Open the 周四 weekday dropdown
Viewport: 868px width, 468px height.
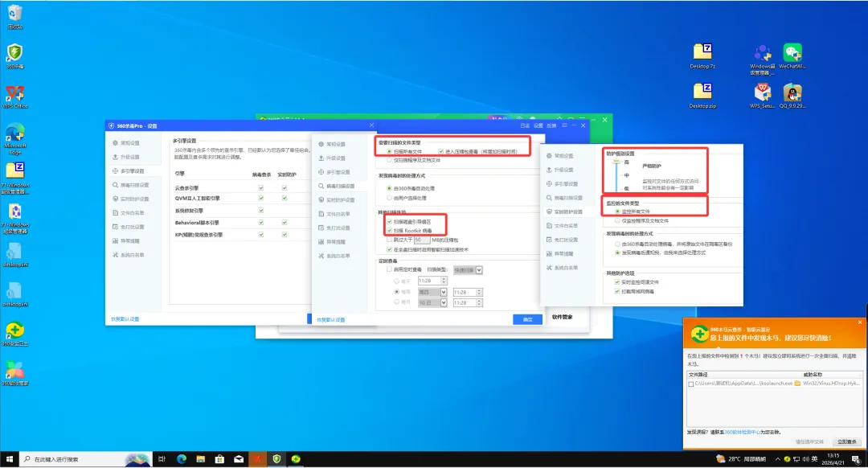(x=432, y=292)
